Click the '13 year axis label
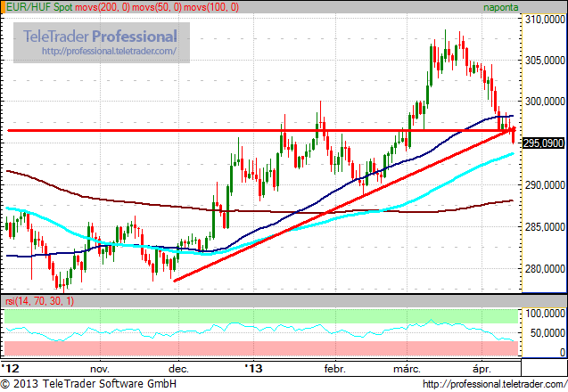 click(x=253, y=369)
